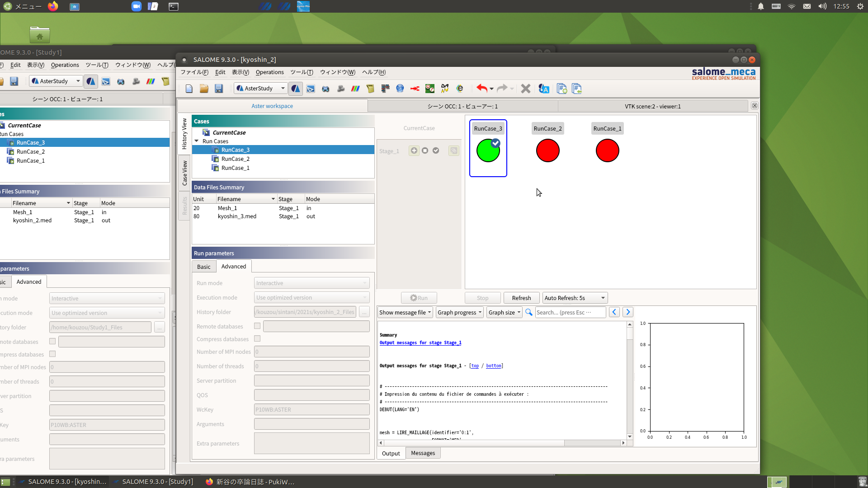Screen dimensions: 868x488
Task: Go to previous search result arrow
Action: point(614,312)
